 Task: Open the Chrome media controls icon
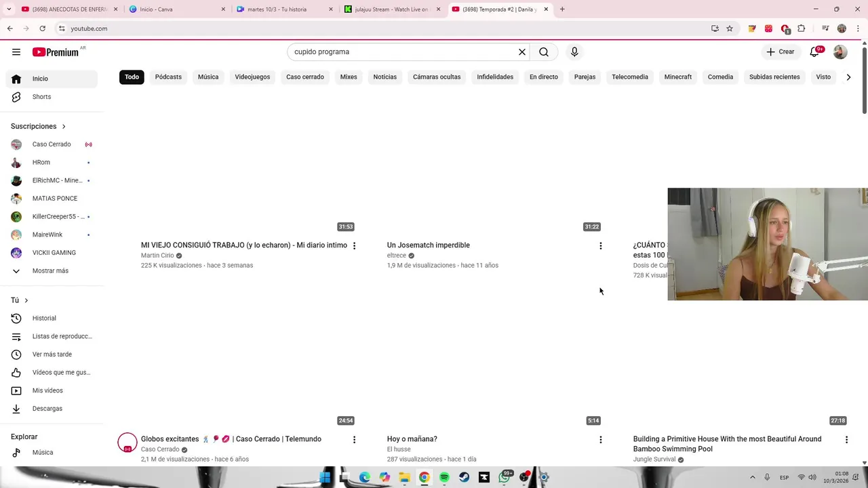click(x=825, y=28)
